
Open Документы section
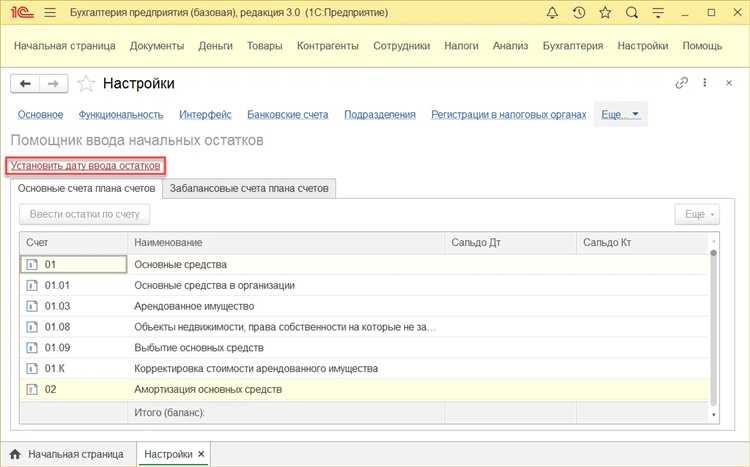point(157,46)
